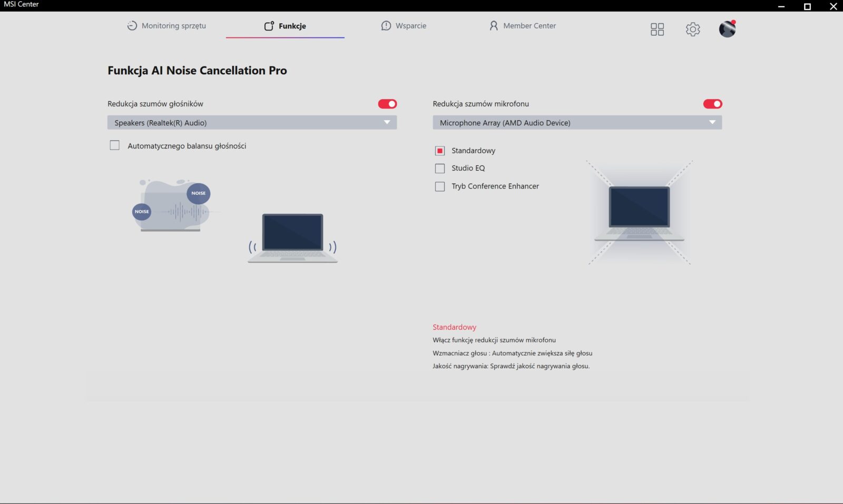Click the Wsparcie support bubble icon
The width and height of the screenshot is (843, 504).
[386, 26]
